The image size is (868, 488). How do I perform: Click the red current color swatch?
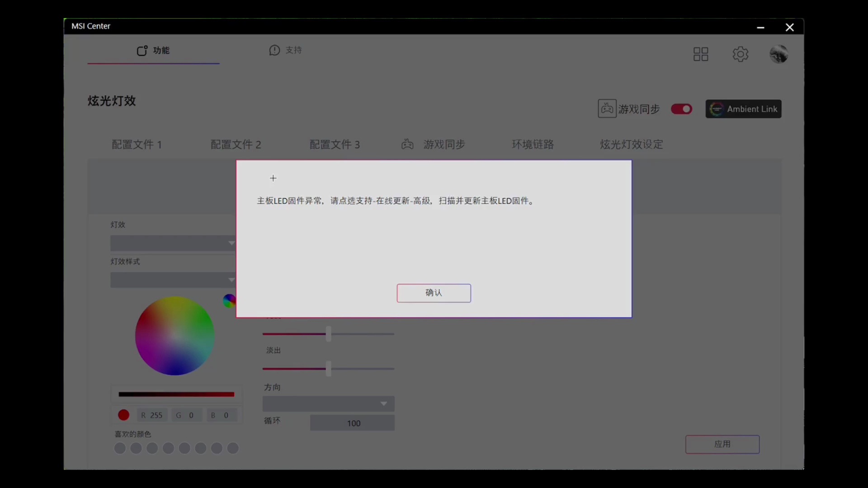click(123, 415)
